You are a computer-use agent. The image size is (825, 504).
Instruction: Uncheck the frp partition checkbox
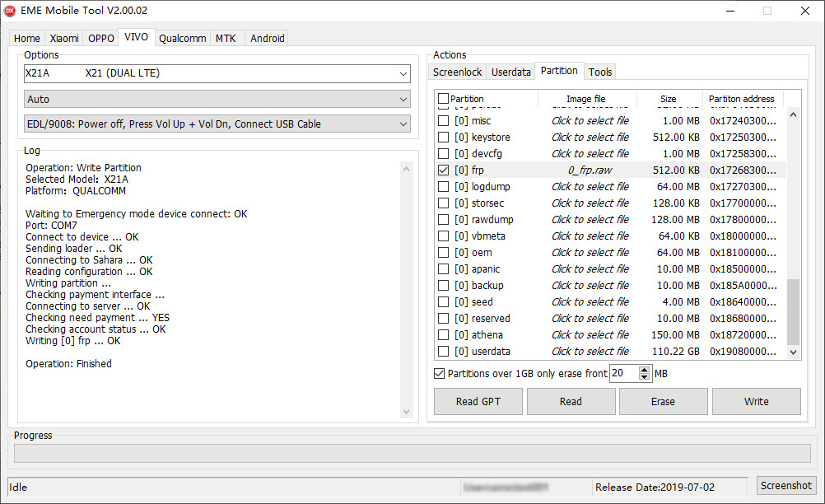tap(444, 170)
